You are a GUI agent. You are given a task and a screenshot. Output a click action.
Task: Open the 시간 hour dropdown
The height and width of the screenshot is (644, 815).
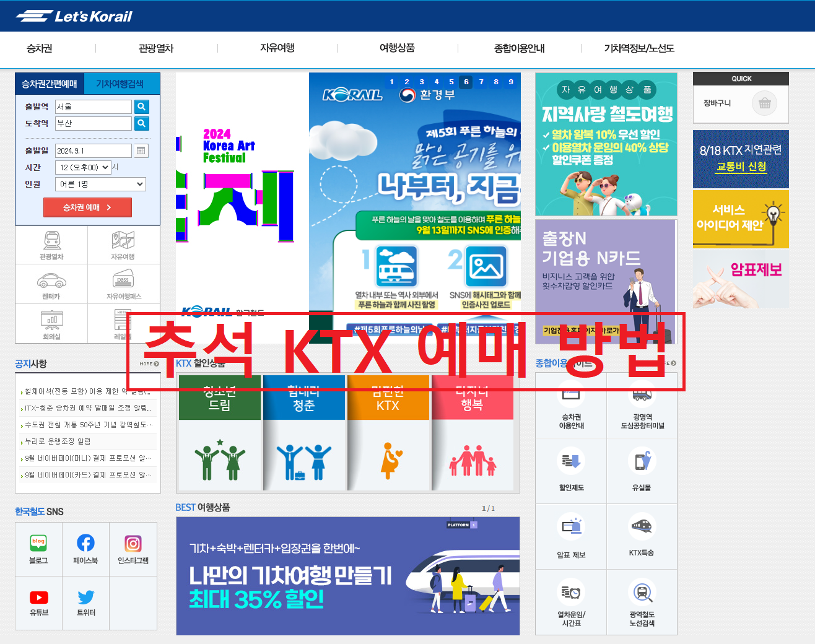click(x=83, y=167)
